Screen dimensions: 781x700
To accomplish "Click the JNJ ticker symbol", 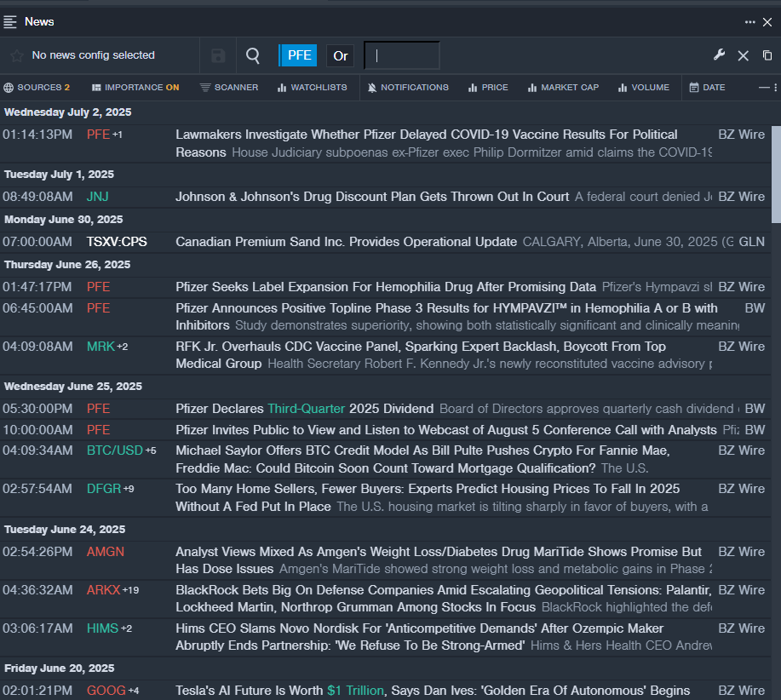I will 98,197.
